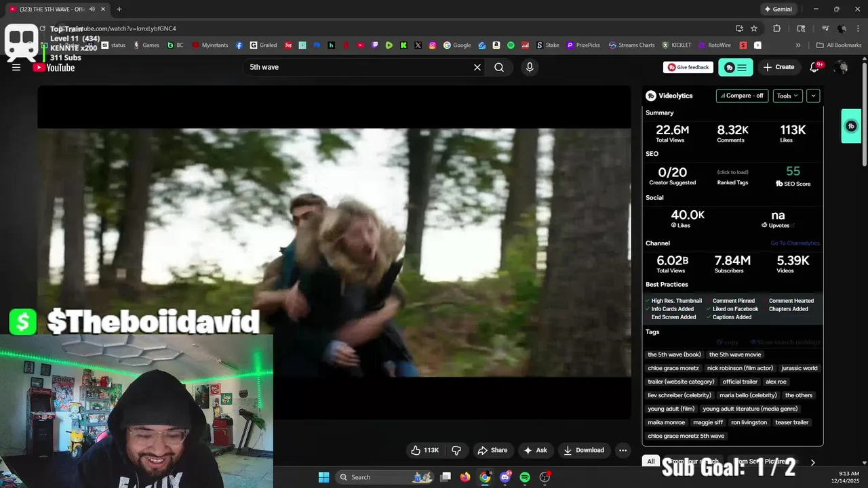The width and height of the screenshot is (868, 488).
Task: Open Task View on the taskbar
Action: click(x=446, y=477)
